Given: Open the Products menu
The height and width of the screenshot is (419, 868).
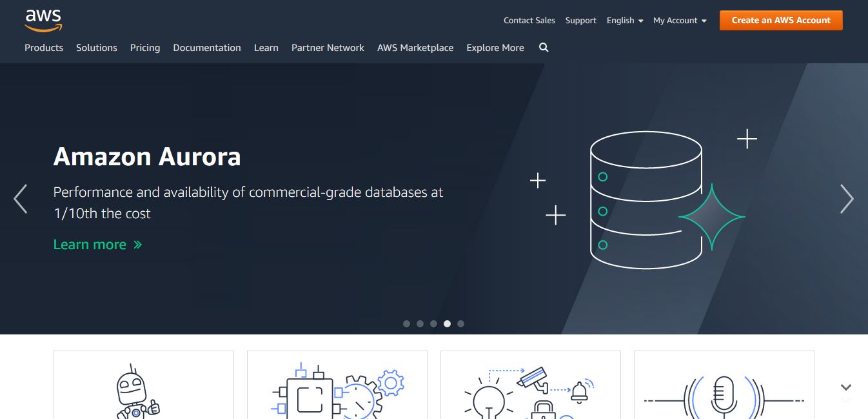Looking at the screenshot, I should (x=44, y=48).
